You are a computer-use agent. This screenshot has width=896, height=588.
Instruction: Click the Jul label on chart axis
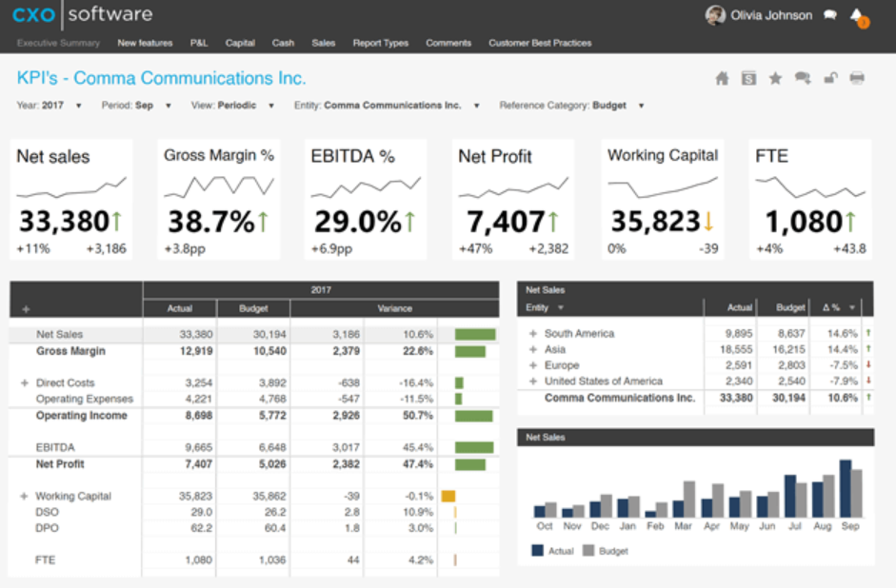(x=795, y=526)
